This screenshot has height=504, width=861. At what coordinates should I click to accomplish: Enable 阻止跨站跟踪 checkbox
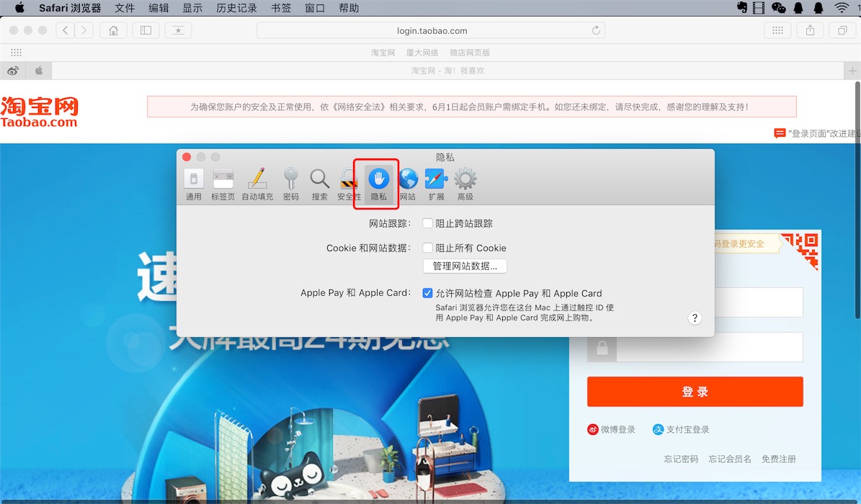click(x=427, y=223)
